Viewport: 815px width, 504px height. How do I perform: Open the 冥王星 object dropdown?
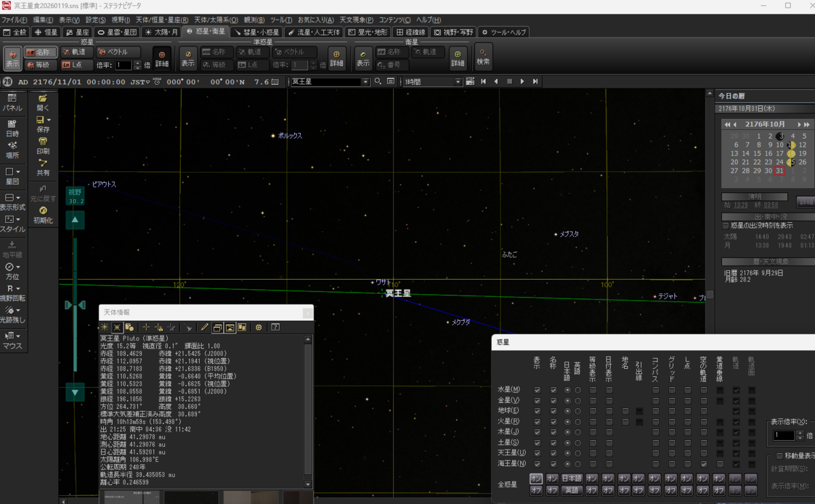pyautogui.click(x=366, y=82)
